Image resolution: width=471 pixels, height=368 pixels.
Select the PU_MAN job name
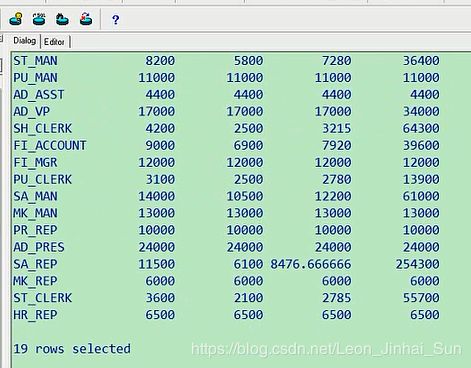35,78
